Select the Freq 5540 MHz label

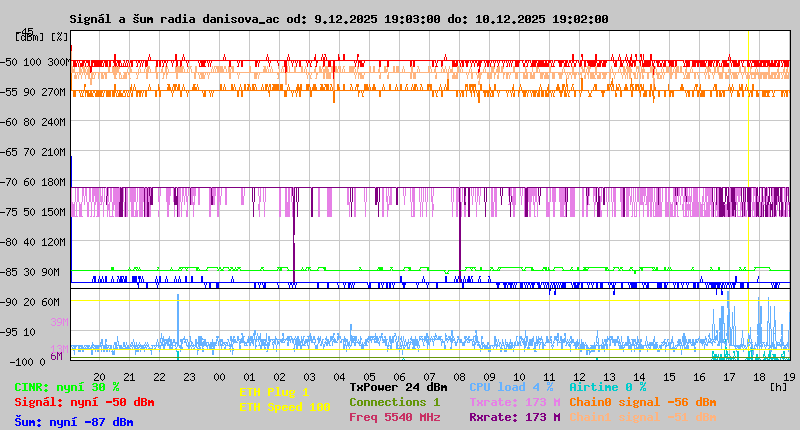coord(394,417)
